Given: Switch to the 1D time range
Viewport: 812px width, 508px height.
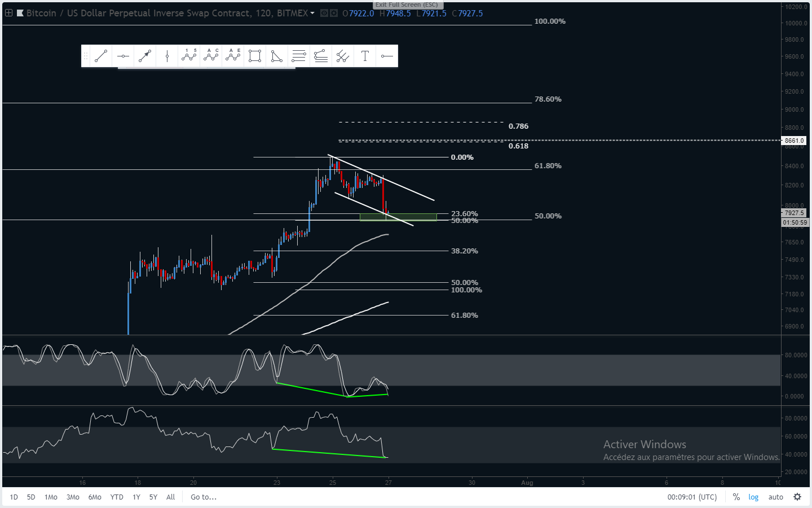Looking at the screenshot, I should coord(14,497).
